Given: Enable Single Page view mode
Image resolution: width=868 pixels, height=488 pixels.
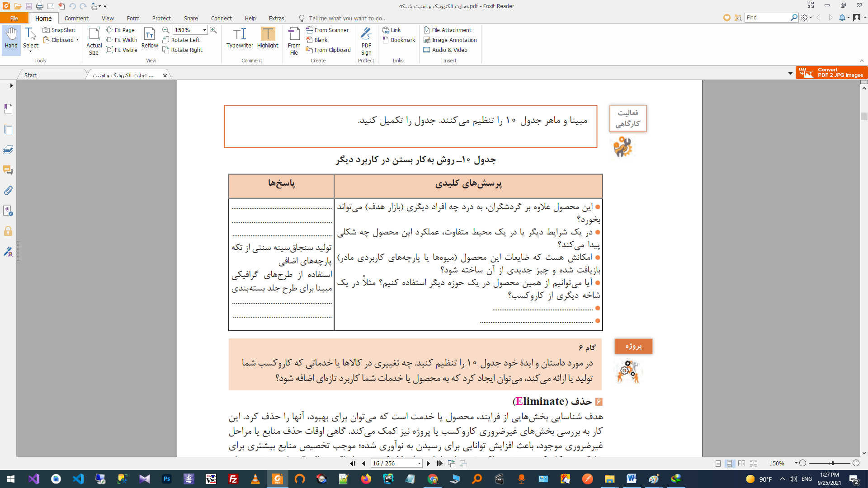Looking at the screenshot, I should tap(718, 463).
